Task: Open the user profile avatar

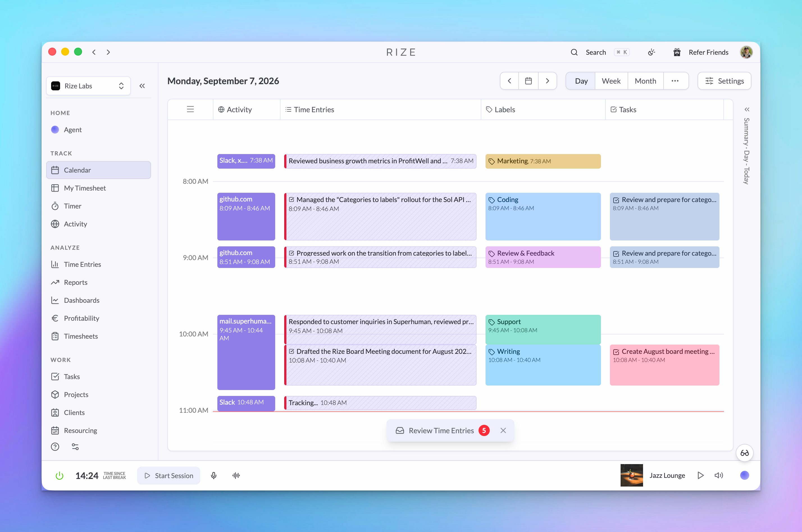Action: [746, 52]
